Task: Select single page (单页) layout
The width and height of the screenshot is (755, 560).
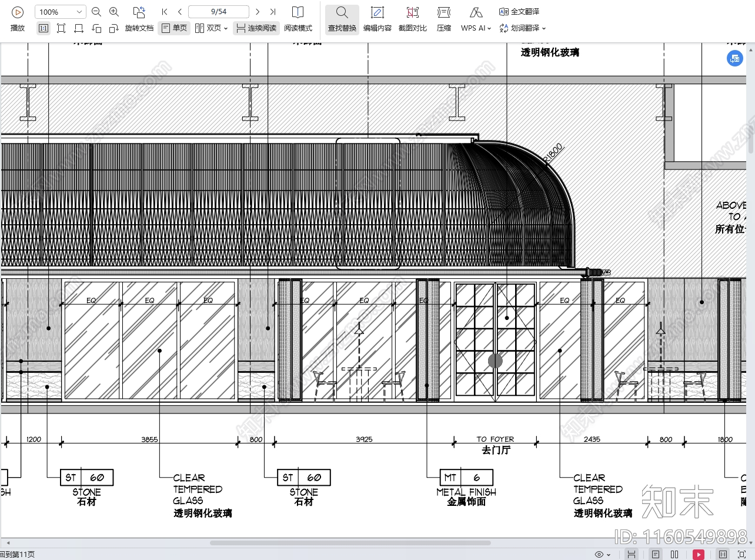Action: [x=174, y=28]
